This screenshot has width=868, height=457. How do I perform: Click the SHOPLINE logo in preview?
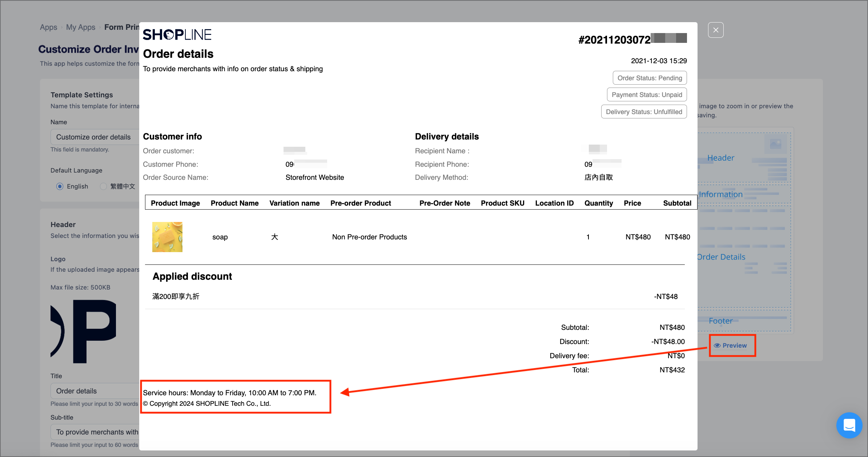tap(177, 35)
